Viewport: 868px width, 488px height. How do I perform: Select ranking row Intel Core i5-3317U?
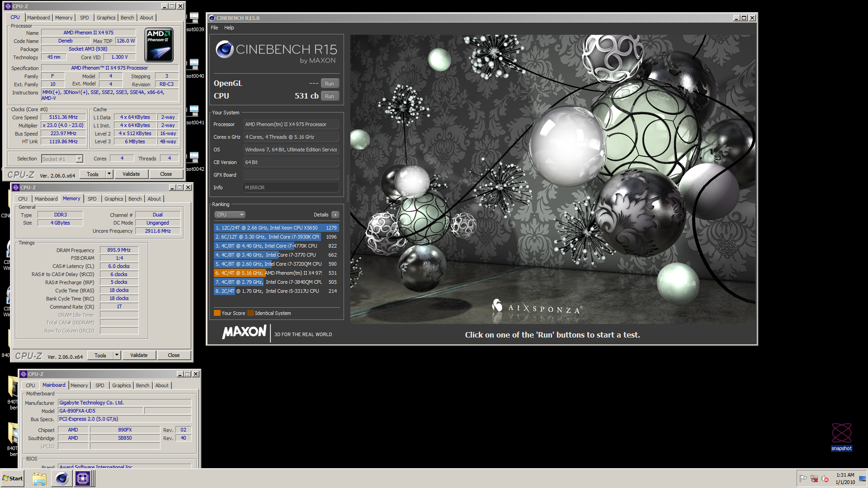coord(276,291)
